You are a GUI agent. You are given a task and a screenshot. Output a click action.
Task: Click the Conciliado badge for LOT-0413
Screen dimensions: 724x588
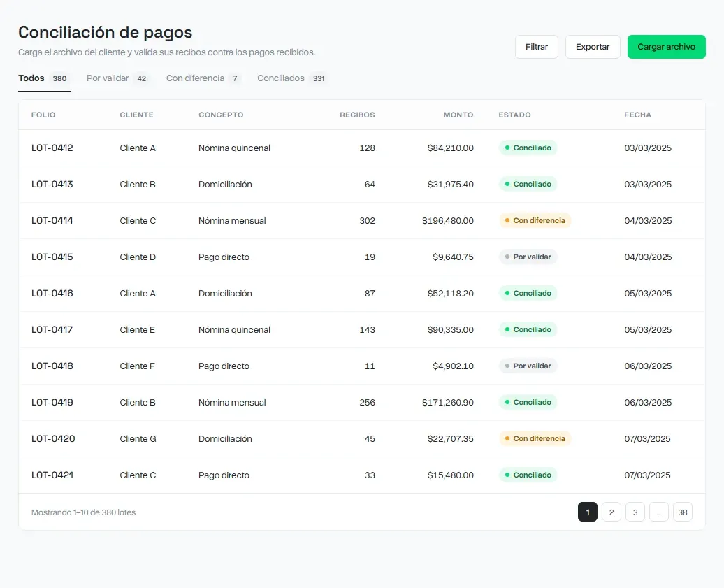528,185
